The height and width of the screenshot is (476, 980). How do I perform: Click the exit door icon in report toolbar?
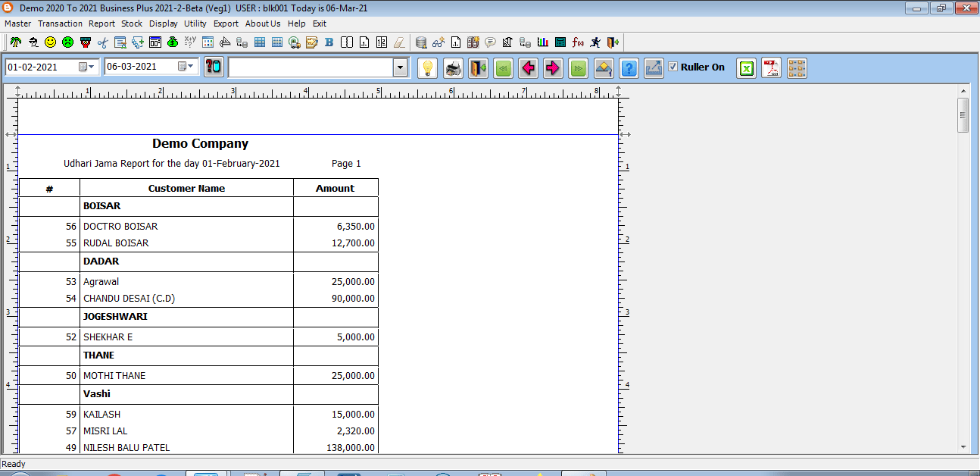point(478,68)
